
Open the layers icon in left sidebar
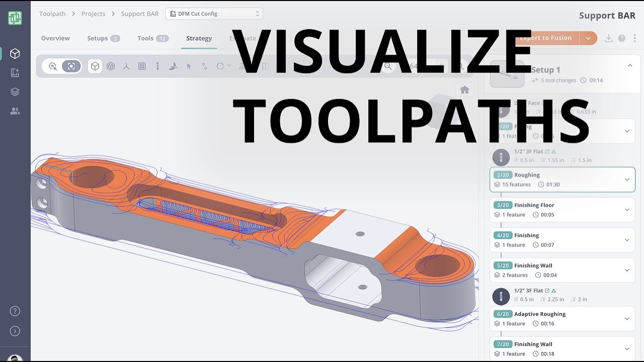point(15,92)
